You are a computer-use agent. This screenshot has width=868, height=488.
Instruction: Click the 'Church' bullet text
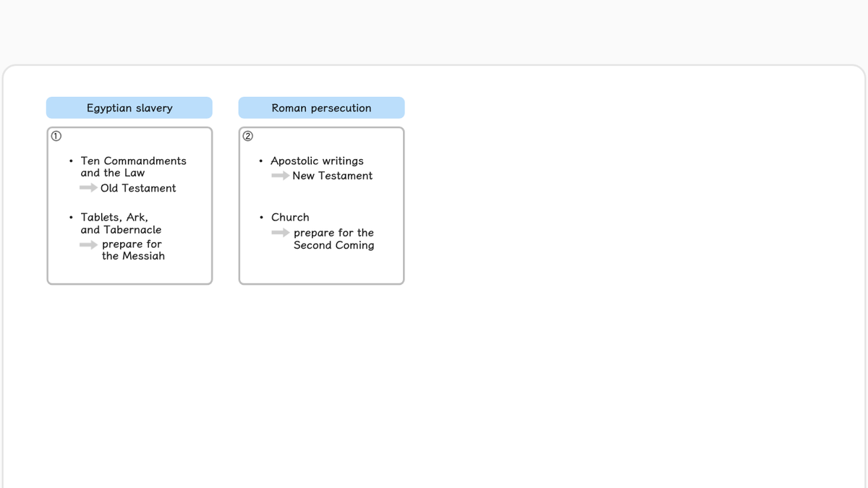click(290, 217)
